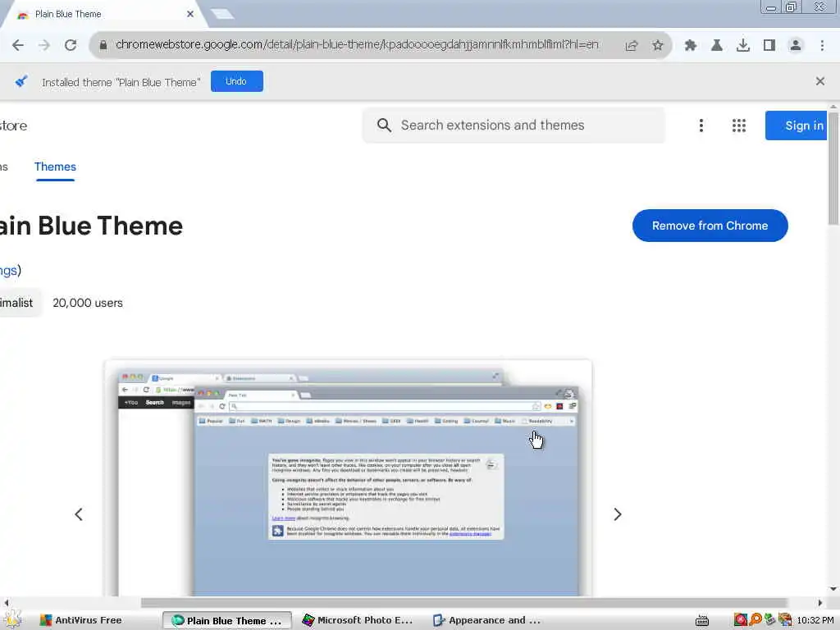Image resolution: width=840 pixels, height=630 pixels.
Task: Switch to Microsoft Photo Editor taskbar item
Action: (x=358, y=620)
